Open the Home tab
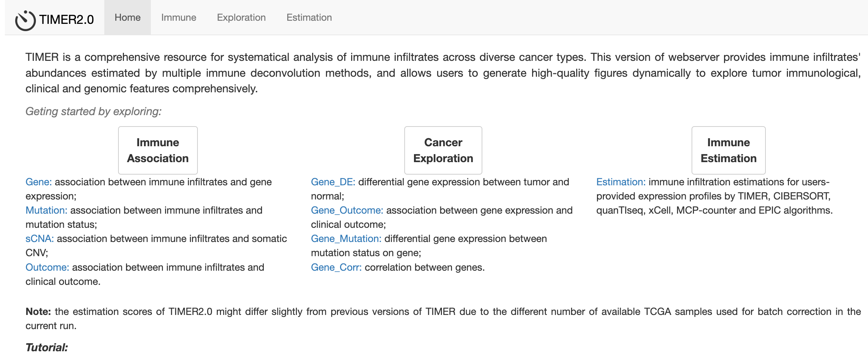 coord(127,18)
